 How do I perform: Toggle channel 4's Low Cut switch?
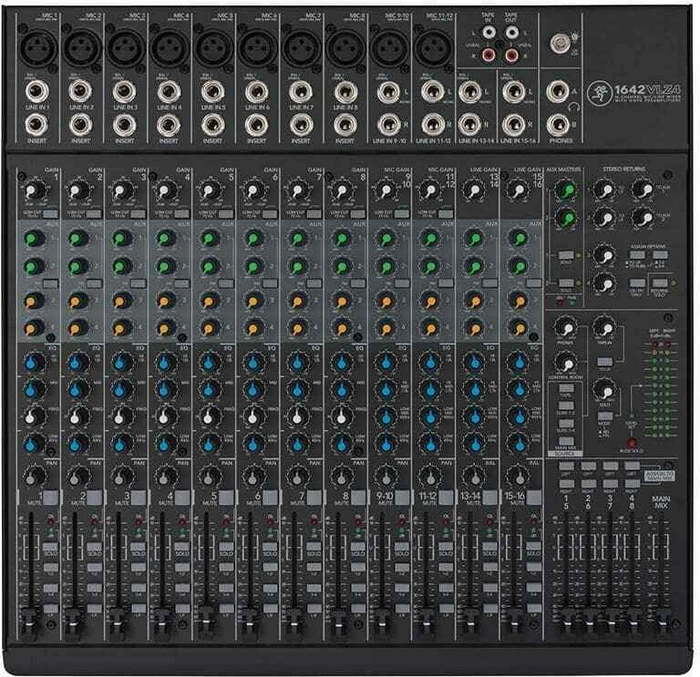click(x=182, y=214)
